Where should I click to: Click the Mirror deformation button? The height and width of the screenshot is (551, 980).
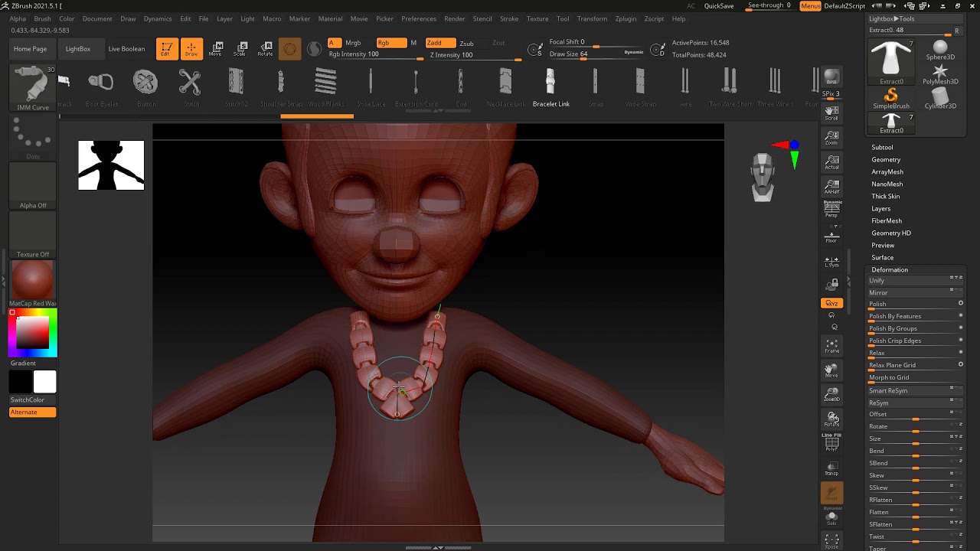pyautogui.click(x=916, y=292)
